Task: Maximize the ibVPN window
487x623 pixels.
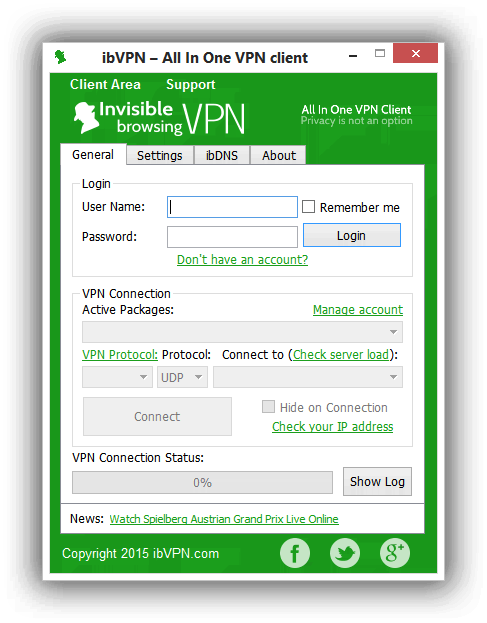Action: coord(380,53)
